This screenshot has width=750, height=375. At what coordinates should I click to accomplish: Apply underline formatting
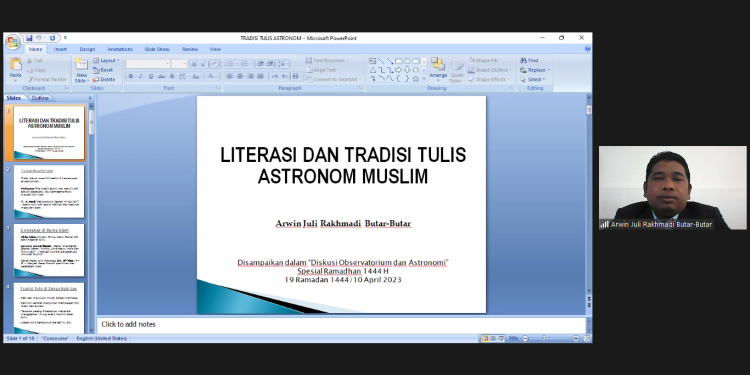click(x=151, y=77)
